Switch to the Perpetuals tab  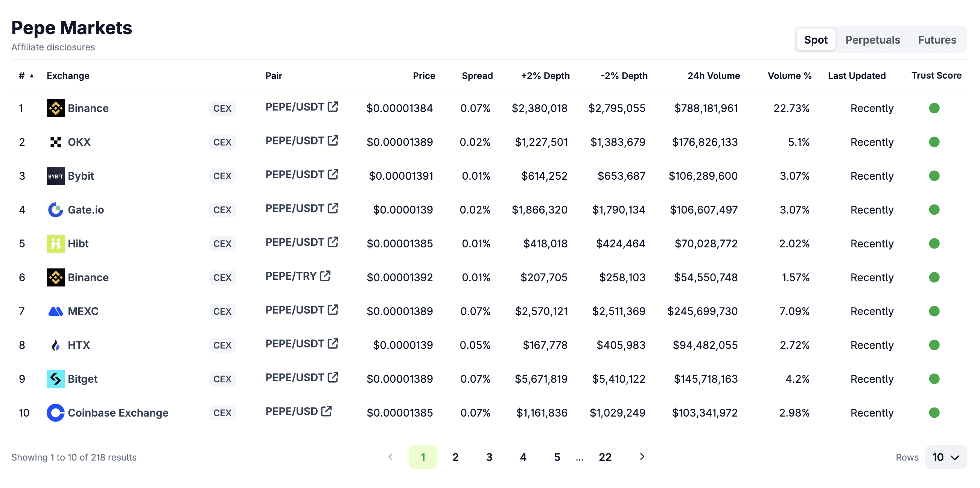872,40
